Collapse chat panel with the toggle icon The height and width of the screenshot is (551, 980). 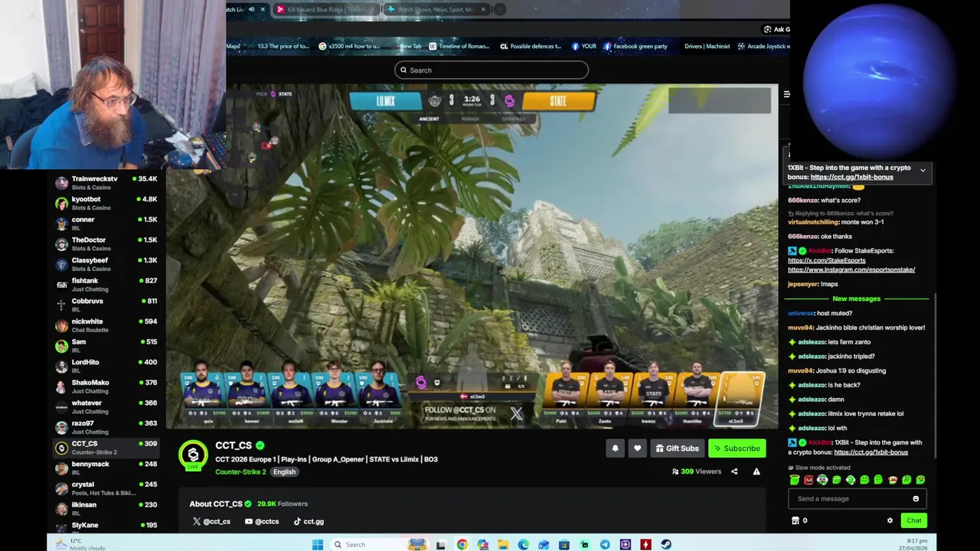coord(786,94)
